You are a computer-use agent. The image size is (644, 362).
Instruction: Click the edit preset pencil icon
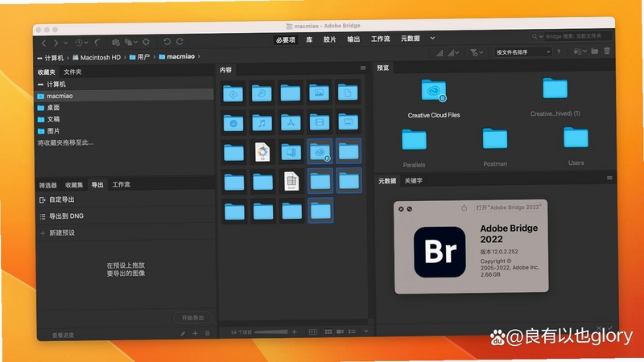[183, 334]
